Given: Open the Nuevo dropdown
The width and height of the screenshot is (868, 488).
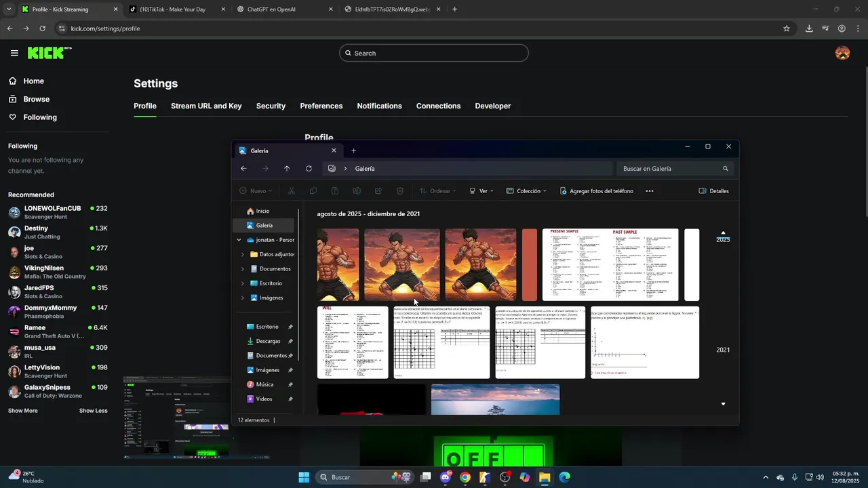Looking at the screenshot, I should tap(256, 191).
